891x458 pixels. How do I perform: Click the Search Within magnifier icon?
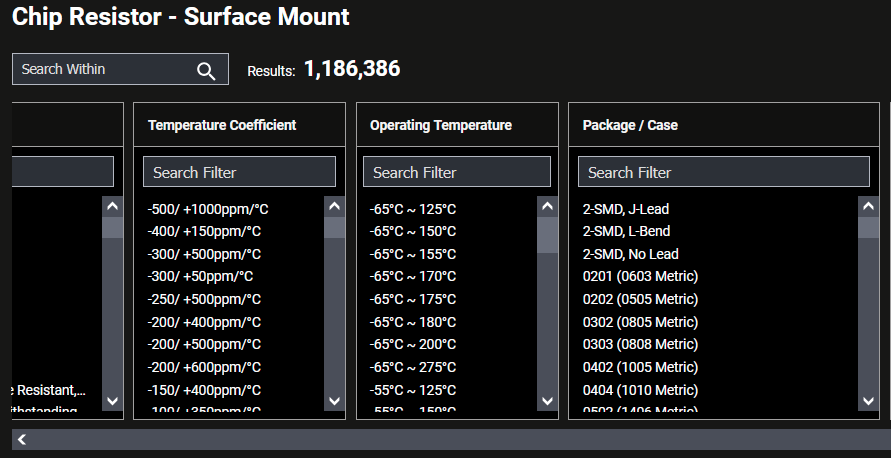coord(206,70)
